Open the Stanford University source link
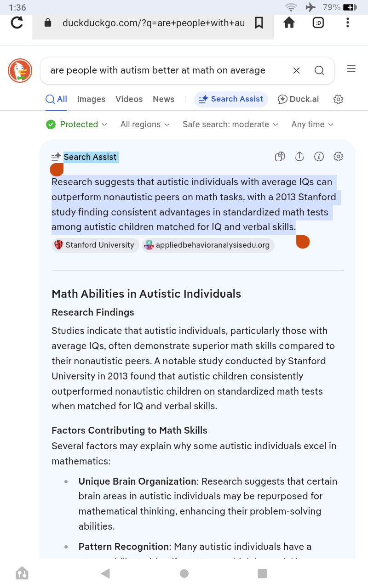Viewport: 368px width, 588px height. (x=95, y=245)
